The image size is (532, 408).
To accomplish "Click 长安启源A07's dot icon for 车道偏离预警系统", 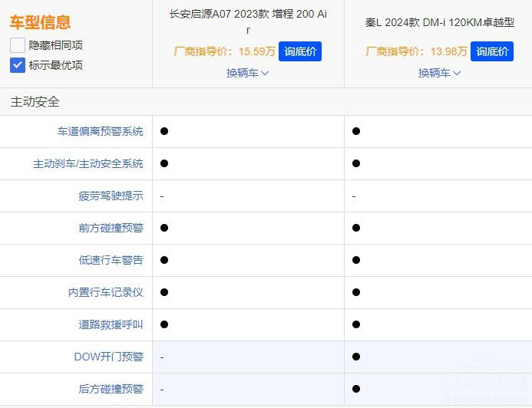I will click(x=164, y=131).
